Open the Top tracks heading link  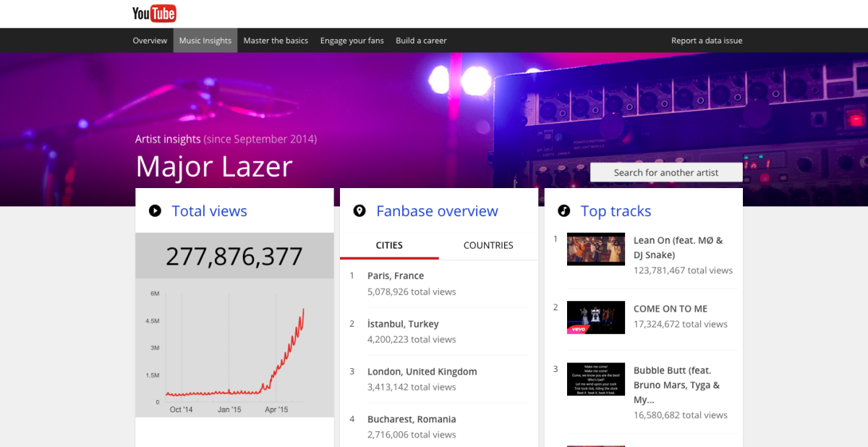point(616,211)
